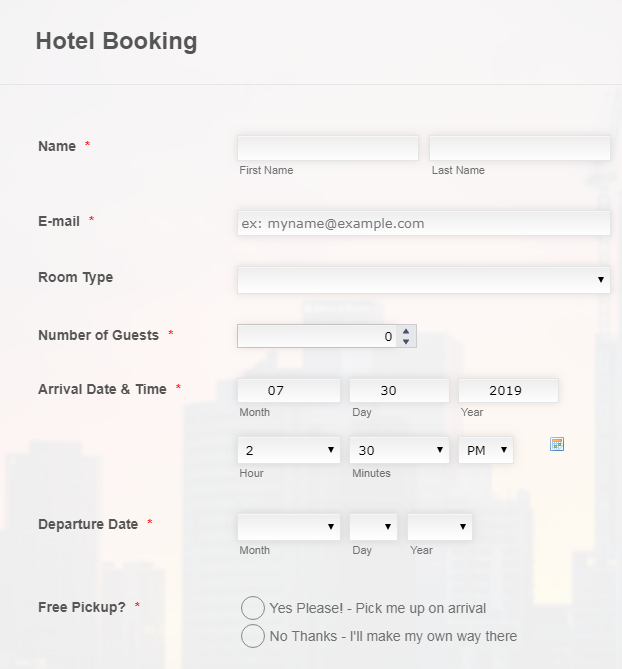The height and width of the screenshot is (669, 622).
Task: Click the arrival Year field
Action: coord(508,390)
